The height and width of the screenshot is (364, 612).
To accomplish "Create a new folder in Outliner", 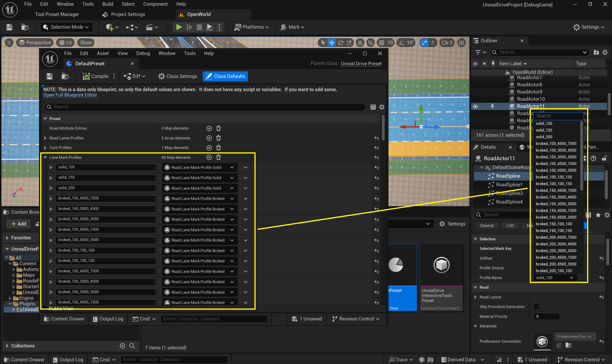I will [x=596, y=52].
